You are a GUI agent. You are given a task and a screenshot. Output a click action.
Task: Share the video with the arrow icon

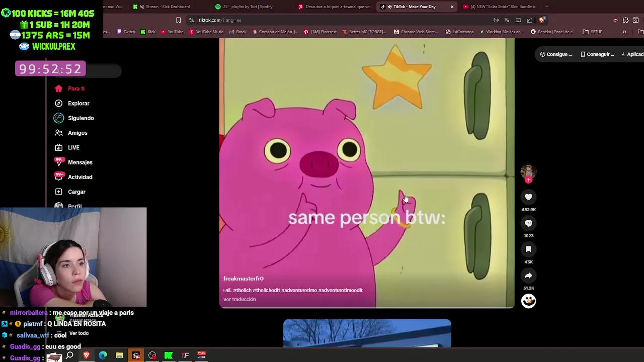[x=528, y=276]
